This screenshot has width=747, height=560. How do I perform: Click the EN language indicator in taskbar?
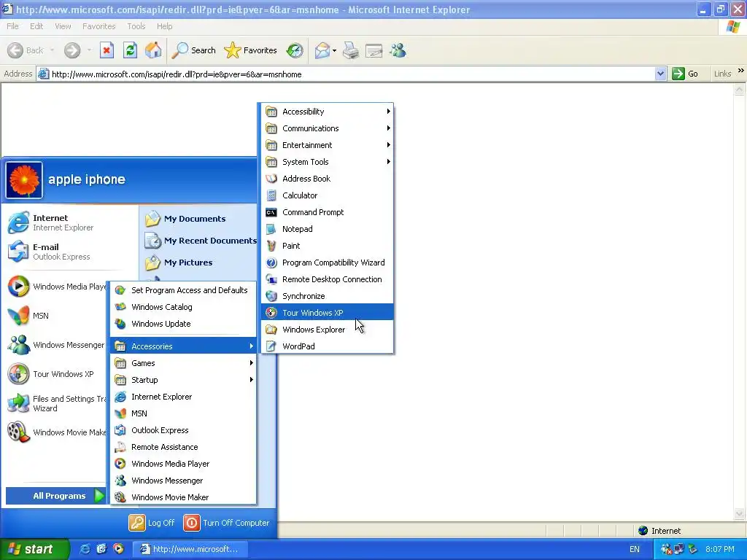634,549
